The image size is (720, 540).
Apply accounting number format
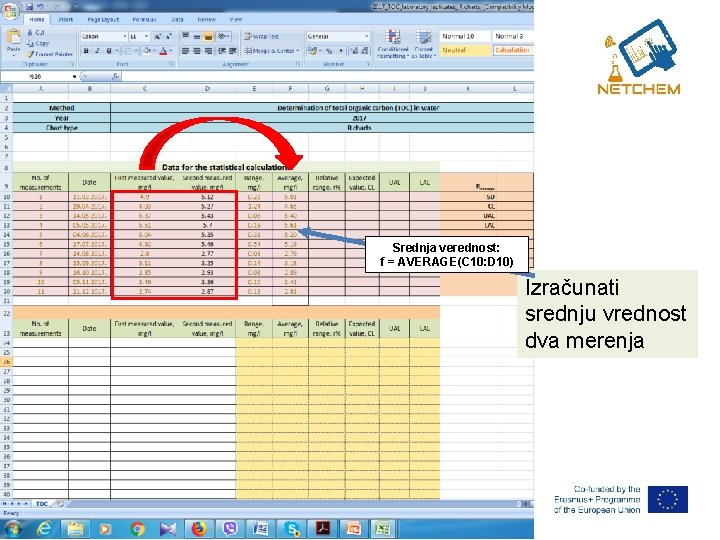(314, 51)
